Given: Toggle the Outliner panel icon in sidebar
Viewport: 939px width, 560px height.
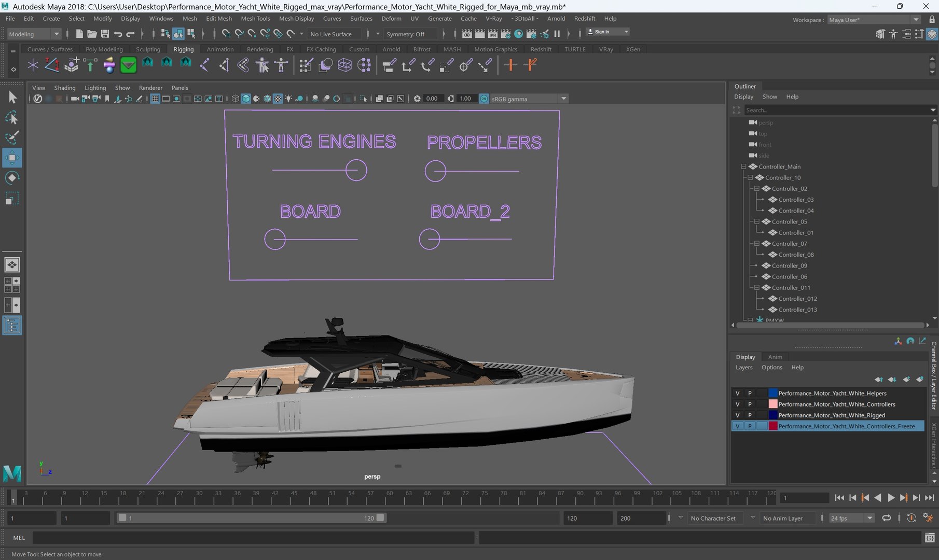Looking at the screenshot, I should pyautogui.click(x=12, y=325).
